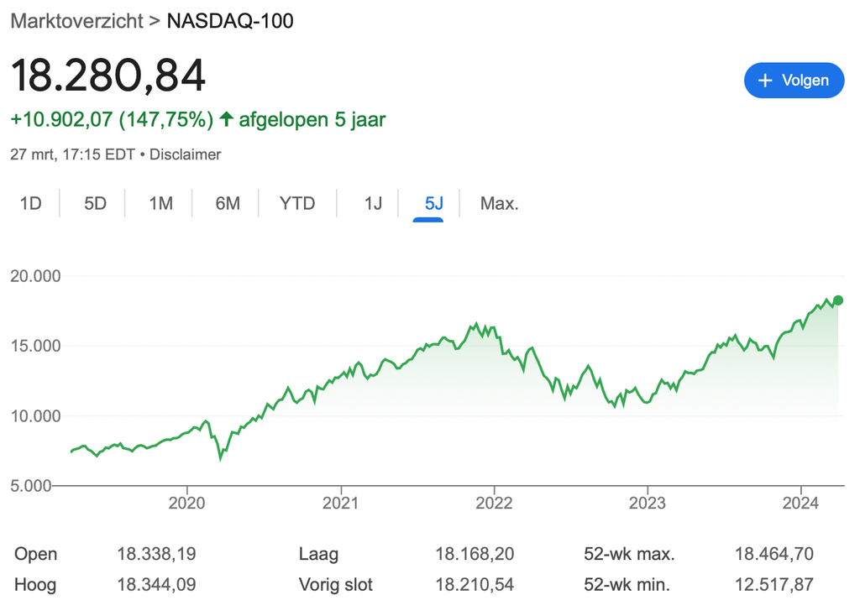The height and width of the screenshot is (616, 860).
Task: Switch to the 1D time range
Action: point(31,203)
